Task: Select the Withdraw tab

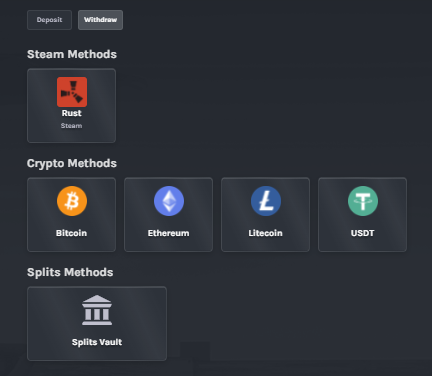Action: pyautogui.click(x=100, y=20)
